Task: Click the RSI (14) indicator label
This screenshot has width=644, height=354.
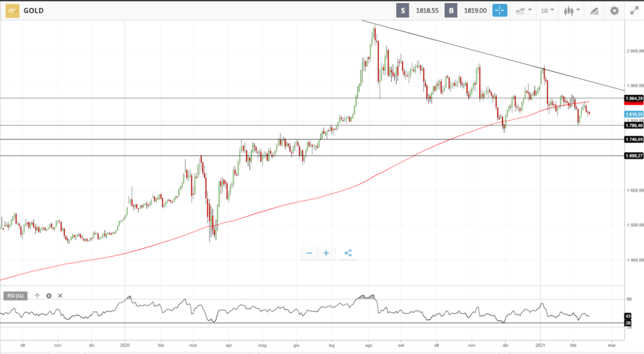Action: pyautogui.click(x=16, y=296)
